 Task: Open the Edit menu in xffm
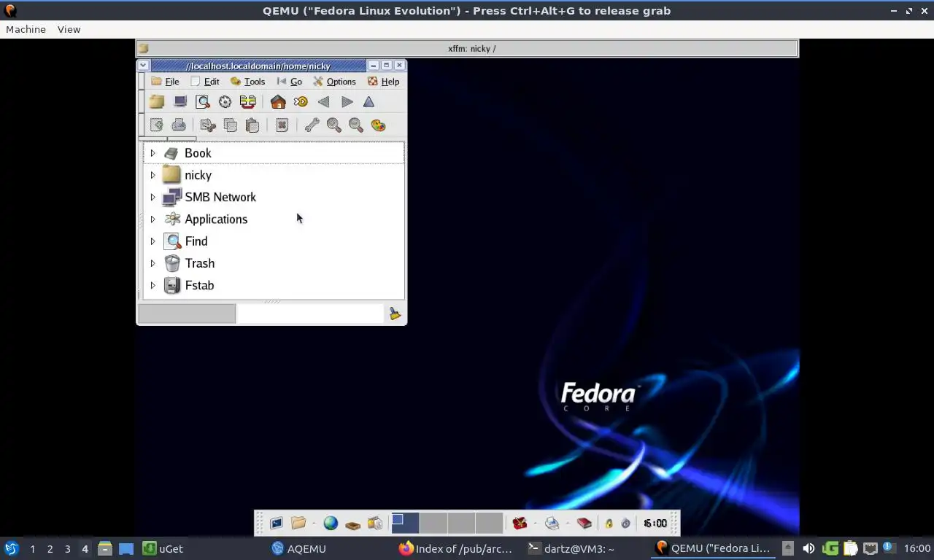click(205, 82)
